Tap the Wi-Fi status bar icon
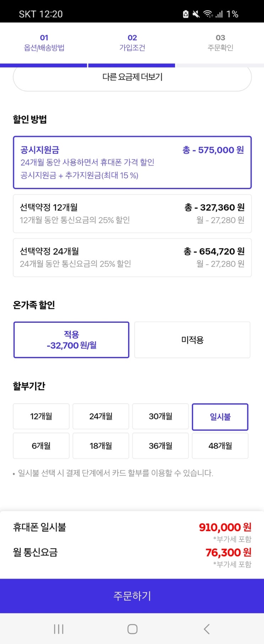 pyautogui.click(x=208, y=14)
